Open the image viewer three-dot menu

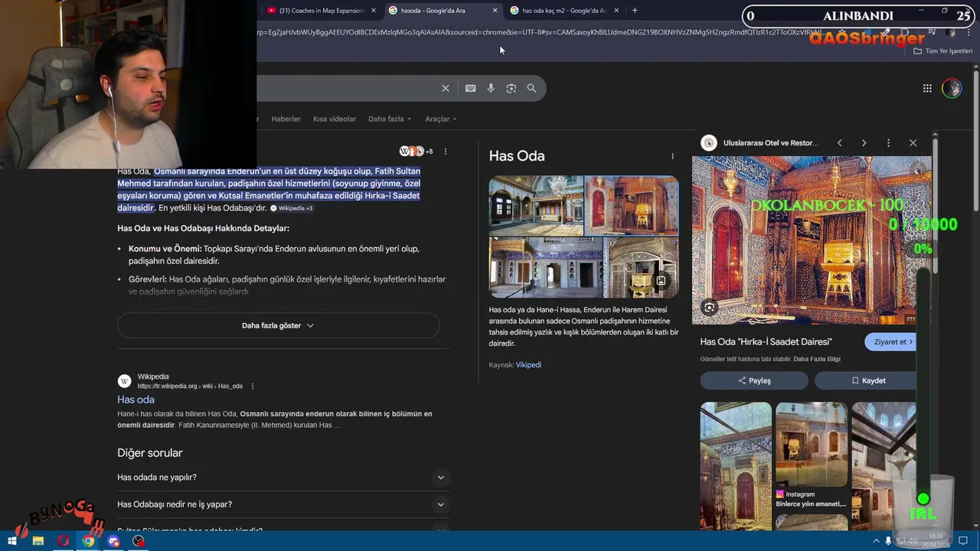click(888, 143)
